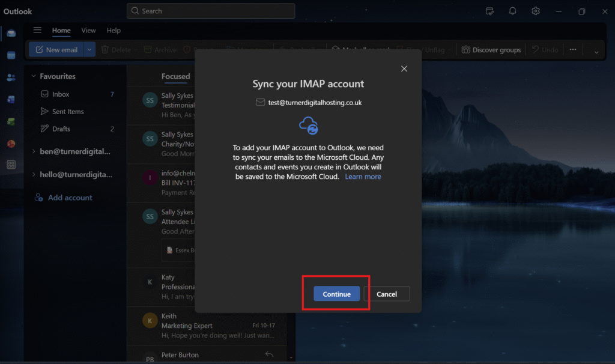Close the Sync your IMAP account dialog
The height and width of the screenshot is (364, 615).
(404, 68)
